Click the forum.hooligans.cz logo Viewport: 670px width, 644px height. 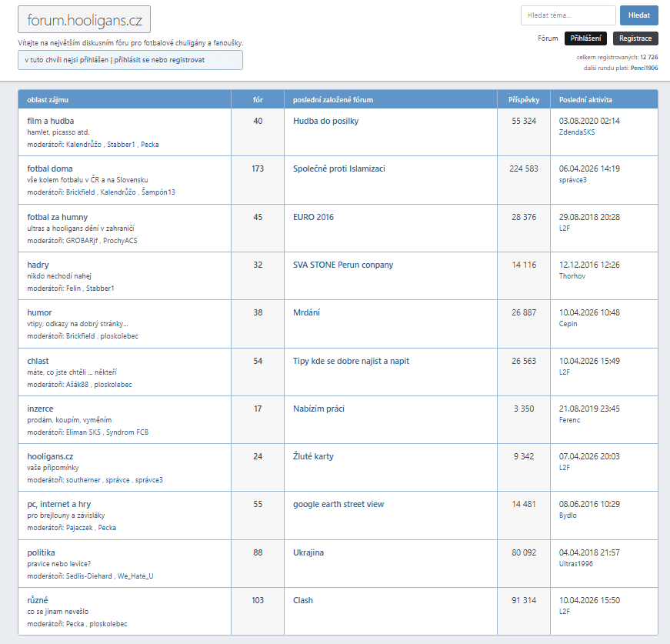[x=84, y=19]
